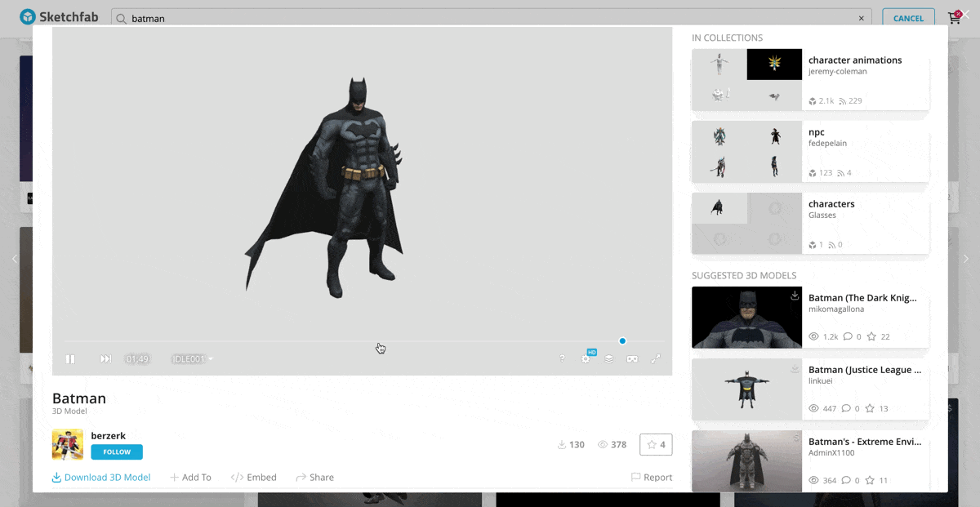Open the Add To collection menu
Image resolution: width=980 pixels, height=507 pixels.
point(190,478)
